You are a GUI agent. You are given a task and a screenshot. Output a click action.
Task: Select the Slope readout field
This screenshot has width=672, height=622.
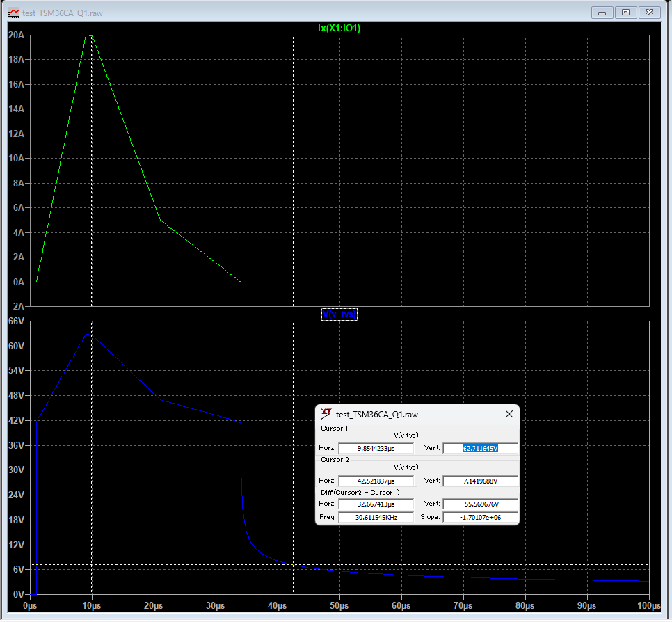click(480, 518)
